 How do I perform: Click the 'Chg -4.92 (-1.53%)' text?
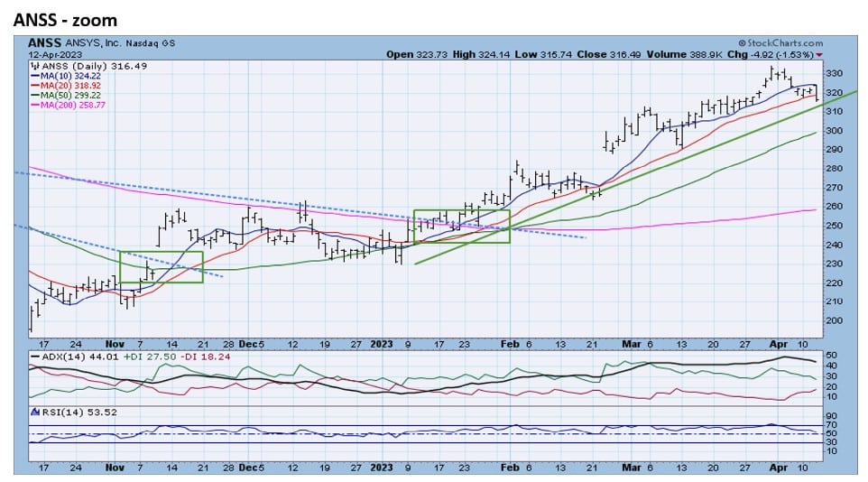[x=770, y=54]
